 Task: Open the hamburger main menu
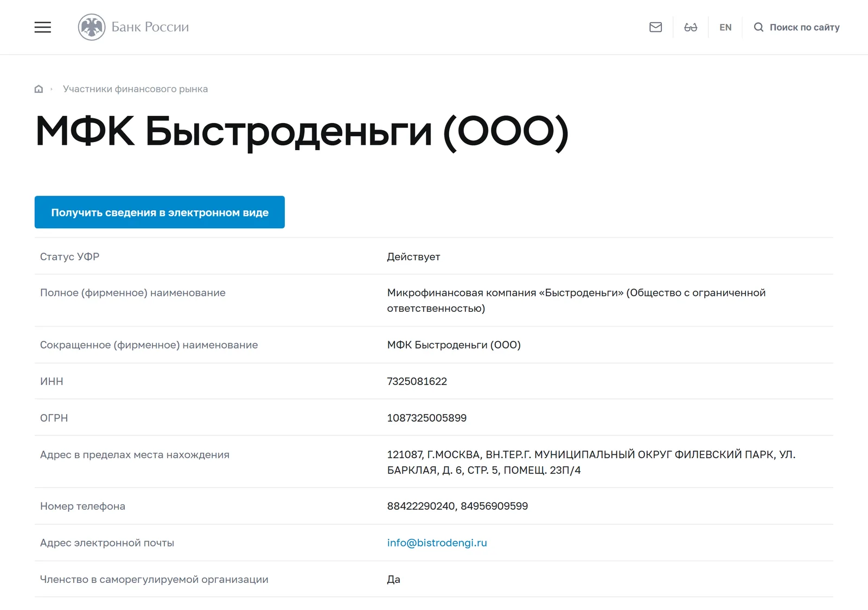tap(43, 27)
